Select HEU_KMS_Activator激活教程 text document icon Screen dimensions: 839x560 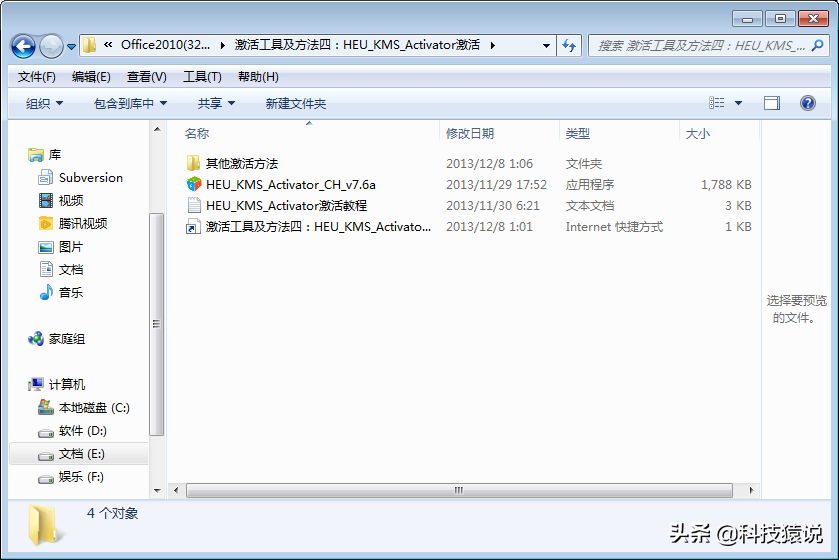coord(194,205)
